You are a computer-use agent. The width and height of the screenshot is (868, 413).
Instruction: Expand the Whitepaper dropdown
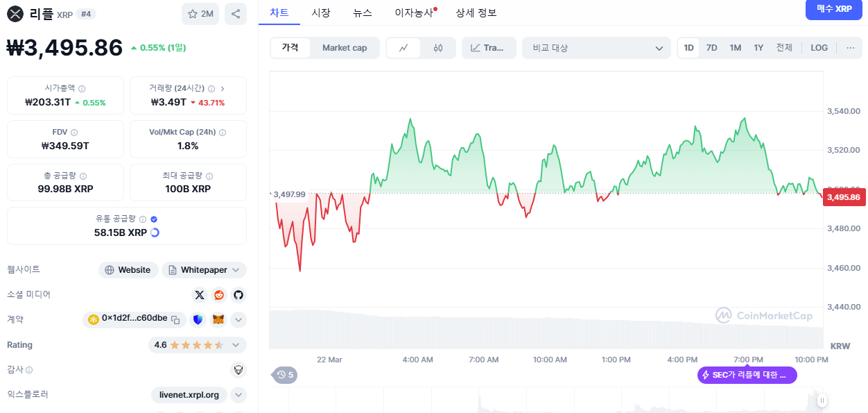(236, 270)
